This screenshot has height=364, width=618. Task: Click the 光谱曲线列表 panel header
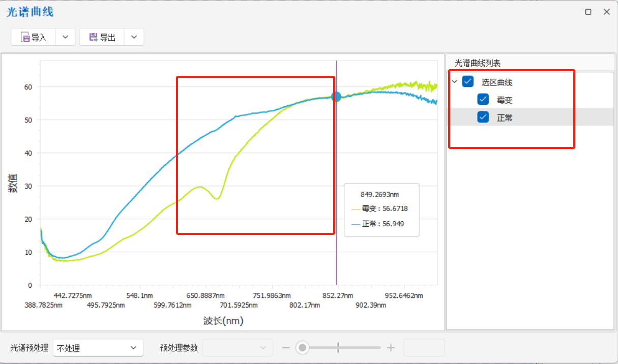click(x=478, y=63)
